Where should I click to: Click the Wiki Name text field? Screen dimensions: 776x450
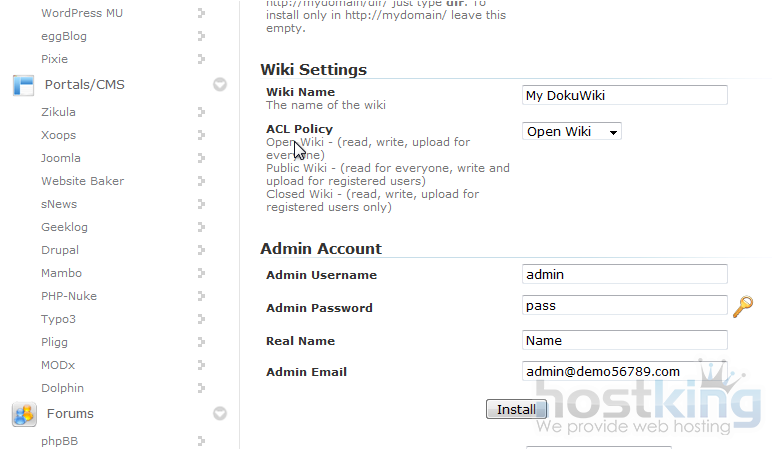tap(625, 96)
